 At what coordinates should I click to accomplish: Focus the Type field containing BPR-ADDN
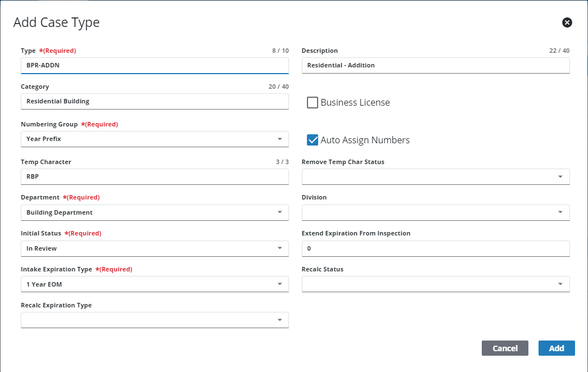[155, 65]
